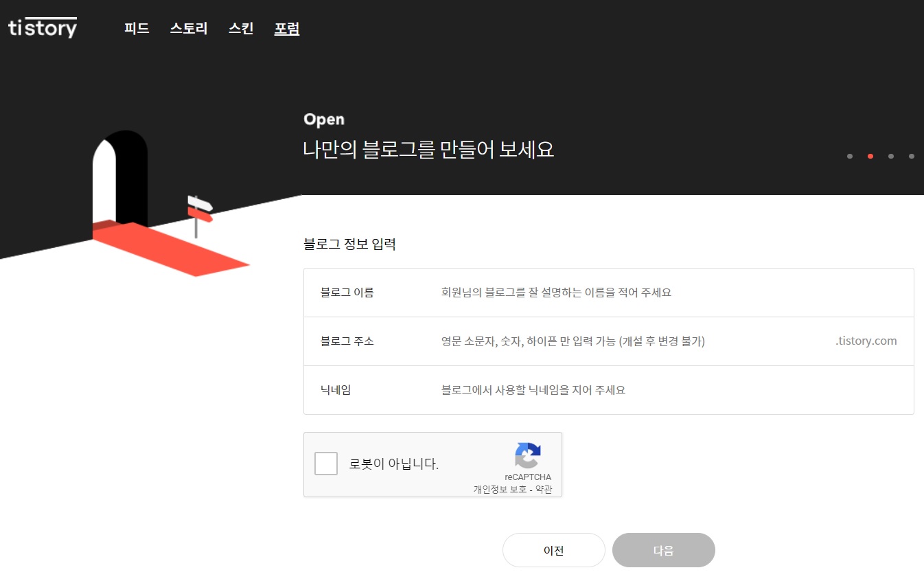Click the 이전 button
Viewport: 924px width, 581px height.
(x=553, y=550)
